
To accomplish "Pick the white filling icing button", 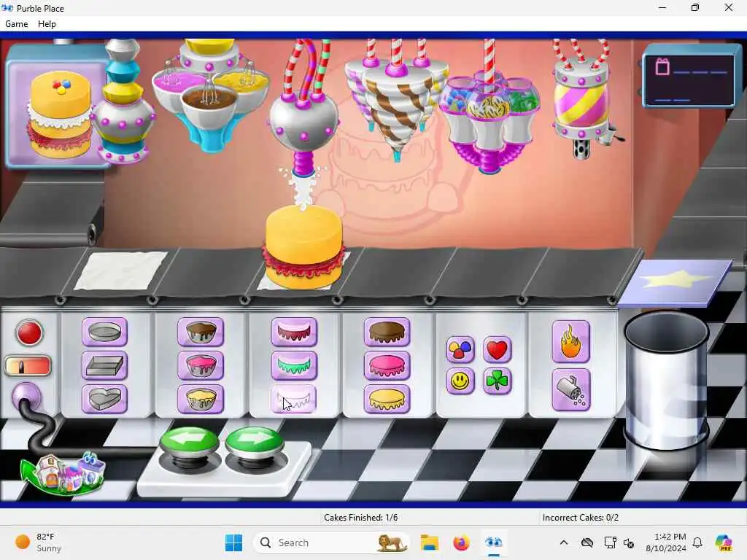I will point(294,399).
